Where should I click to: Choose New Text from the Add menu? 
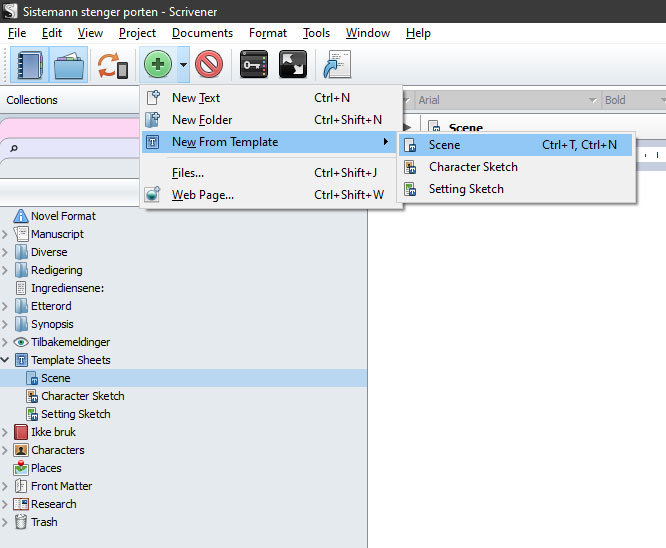tap(271, 98)
